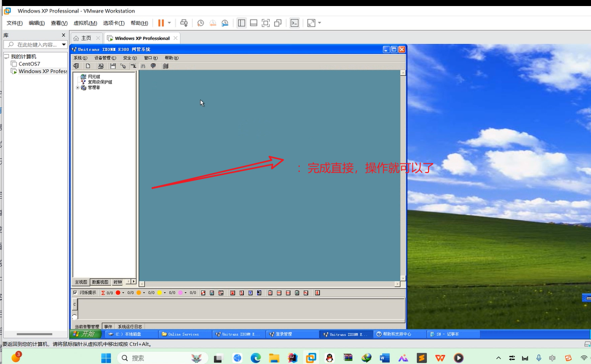Screen dimensions: 591x364
Task: Click the XP 开始 Start button
Action: [x=87, y=334]
